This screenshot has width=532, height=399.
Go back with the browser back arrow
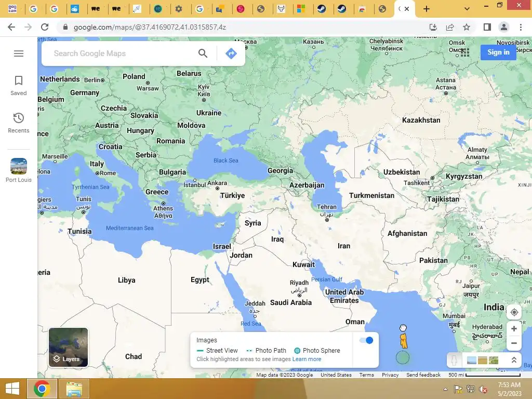point(11,27)
